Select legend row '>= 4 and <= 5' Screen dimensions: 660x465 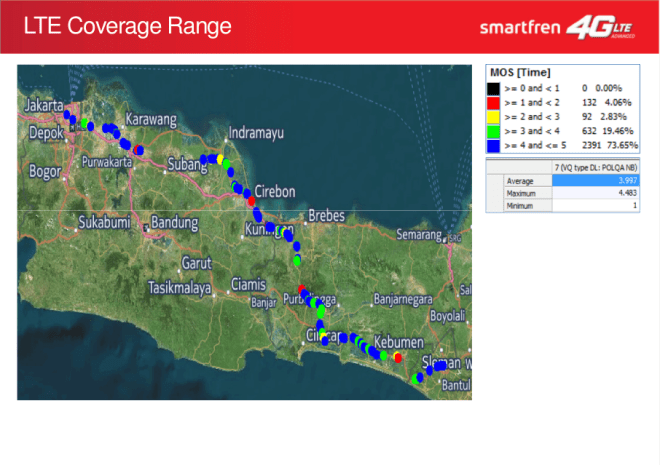click(563, 146)
